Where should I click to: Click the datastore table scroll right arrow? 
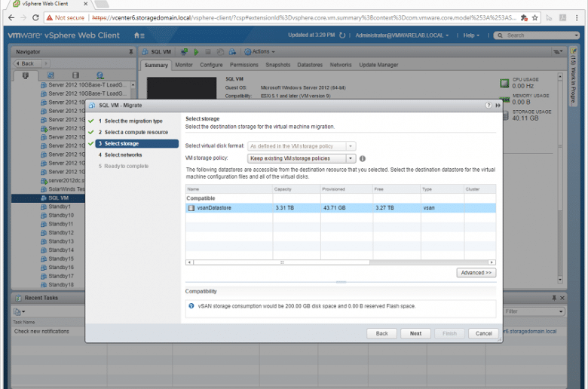coord(492,262)
